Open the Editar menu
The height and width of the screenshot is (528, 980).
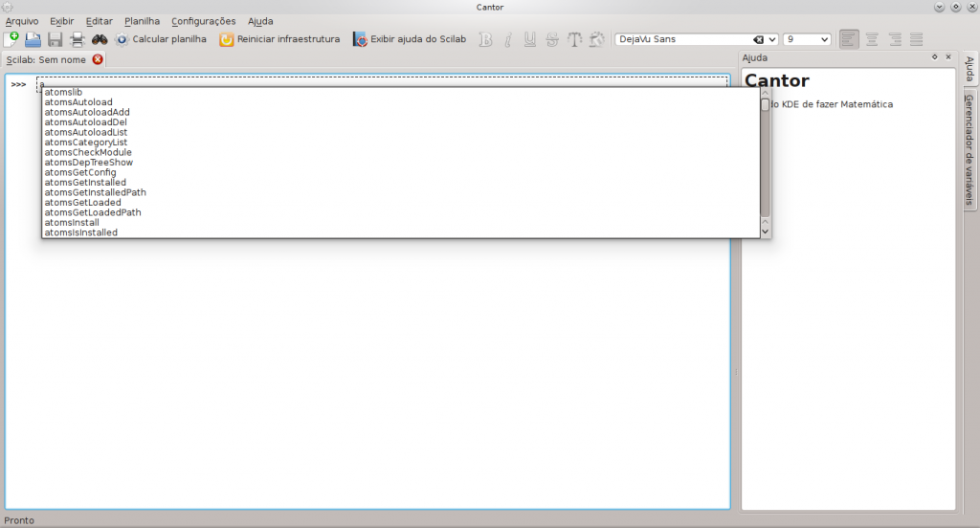(100, 21)
